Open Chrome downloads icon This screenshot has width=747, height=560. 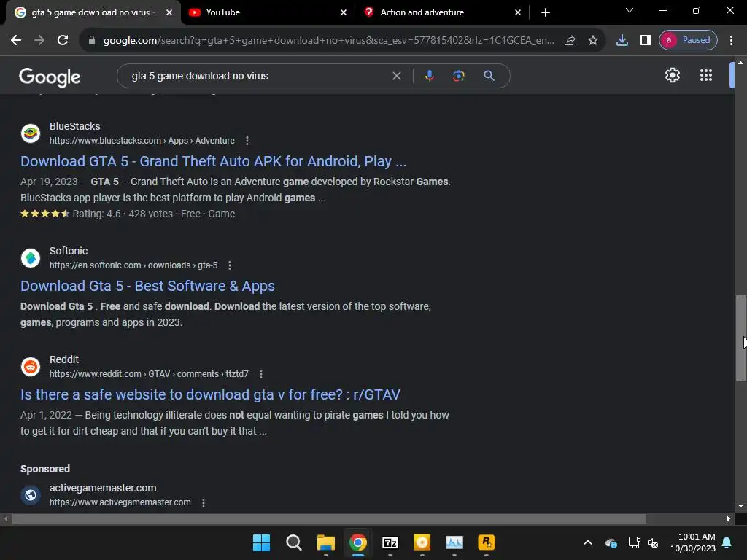[622, 40]
